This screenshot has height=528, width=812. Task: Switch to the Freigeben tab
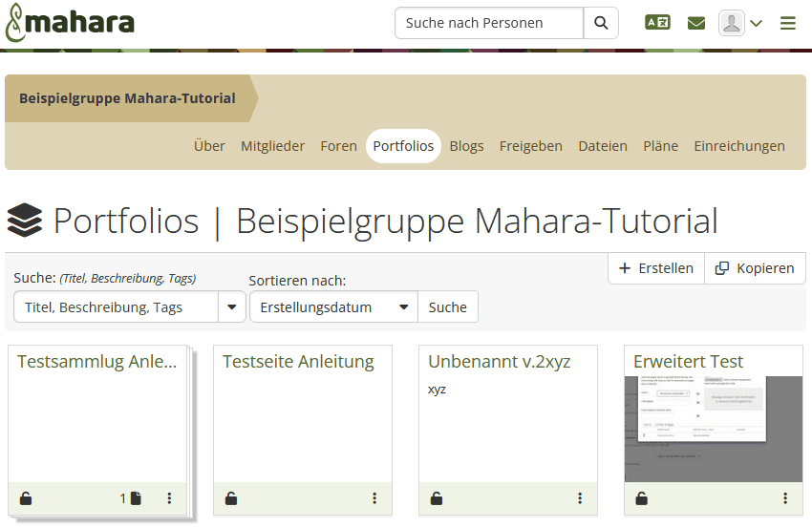pyautogui.click(x=531, y=146)
